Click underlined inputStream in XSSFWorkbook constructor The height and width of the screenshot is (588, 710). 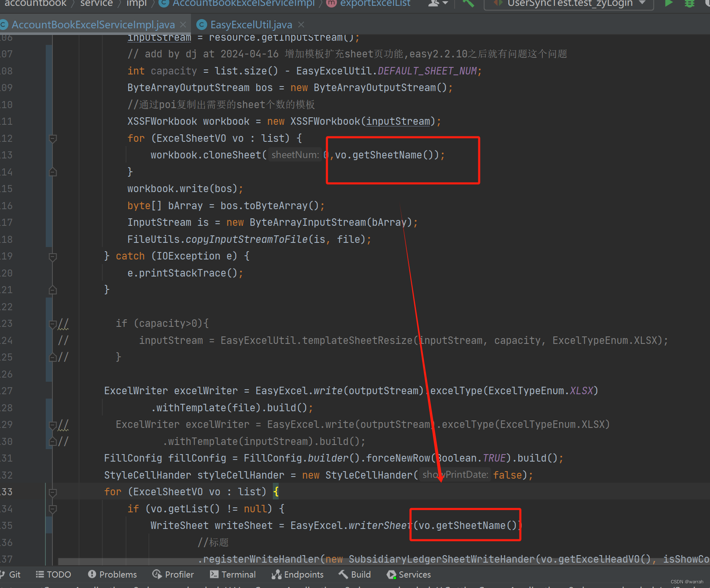tap(398, 121)
